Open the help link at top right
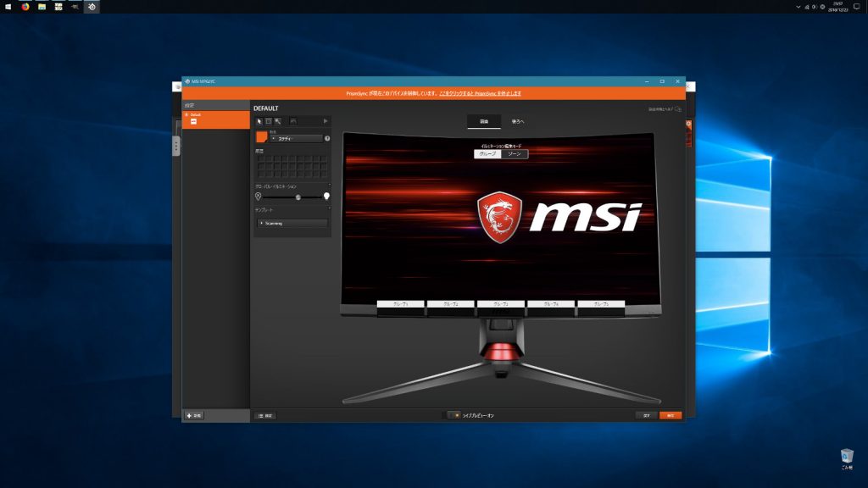Viewport: 868px width, 488px height. coord(665,109)
